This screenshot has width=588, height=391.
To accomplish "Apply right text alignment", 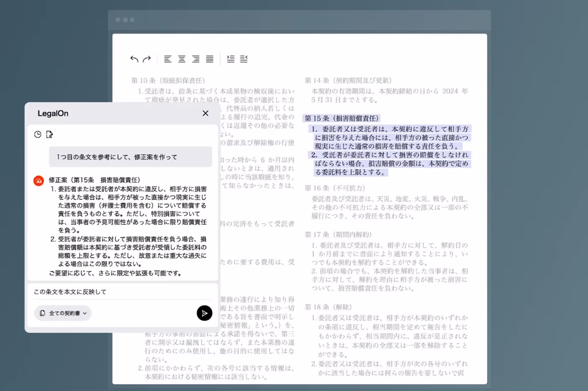I will [195, 59].
